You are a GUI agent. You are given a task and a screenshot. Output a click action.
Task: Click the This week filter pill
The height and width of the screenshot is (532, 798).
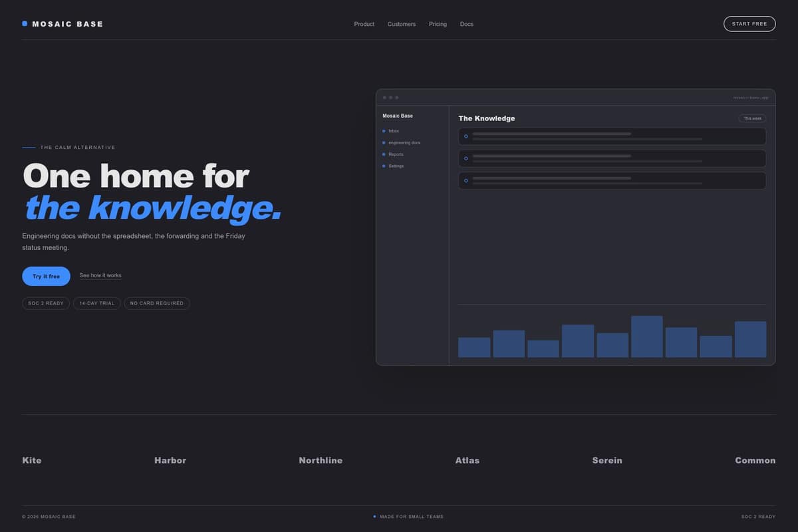[752, 118]
